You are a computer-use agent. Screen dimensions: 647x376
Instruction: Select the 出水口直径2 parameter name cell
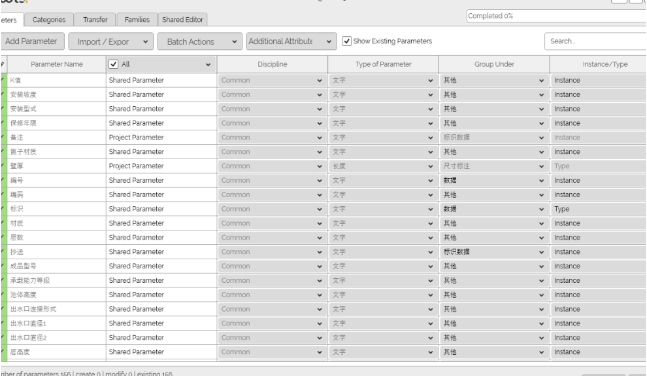tap(57, 338)
